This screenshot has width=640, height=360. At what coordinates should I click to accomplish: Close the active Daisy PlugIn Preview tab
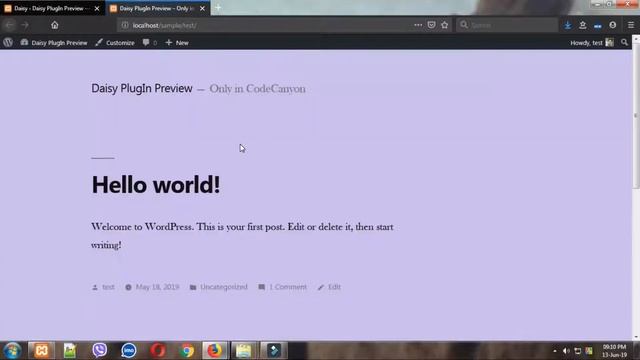(x=202, y=8)
